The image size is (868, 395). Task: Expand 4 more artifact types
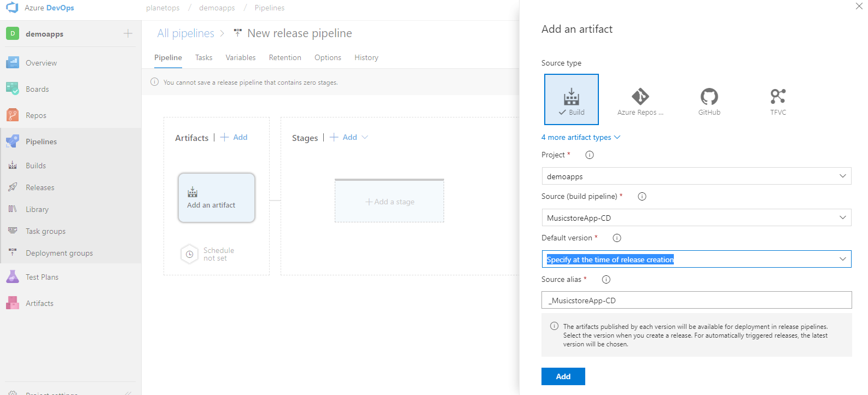pos(581,137)
